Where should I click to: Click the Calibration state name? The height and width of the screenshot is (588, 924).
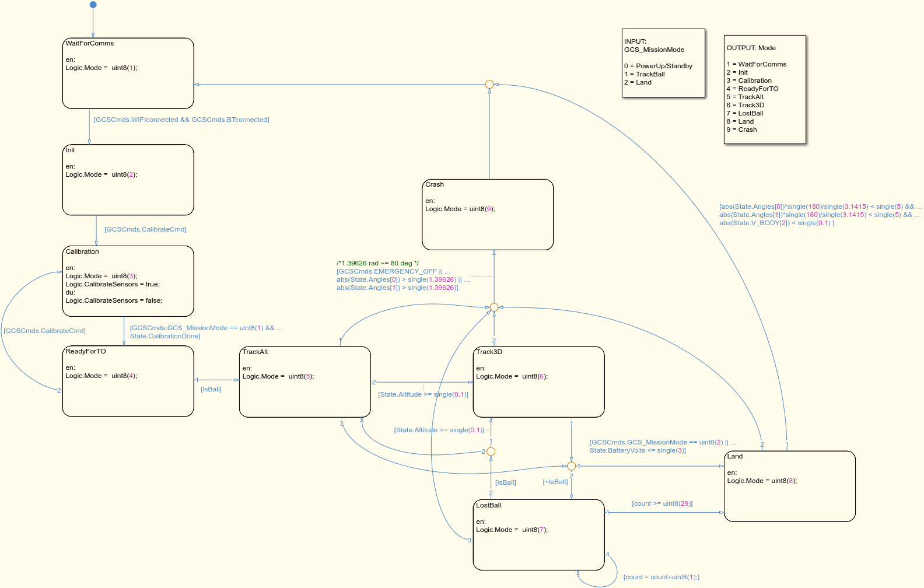[x=82, y=252]
